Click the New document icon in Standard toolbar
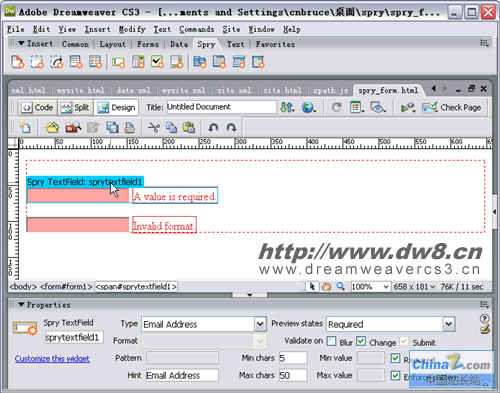Screen dimensions: 500x393 tap(25, 127)
